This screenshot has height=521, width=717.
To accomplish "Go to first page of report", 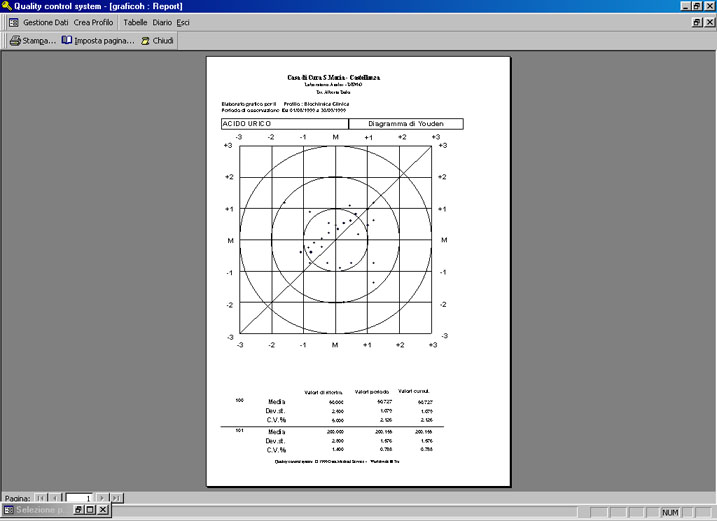I will 41,498.
